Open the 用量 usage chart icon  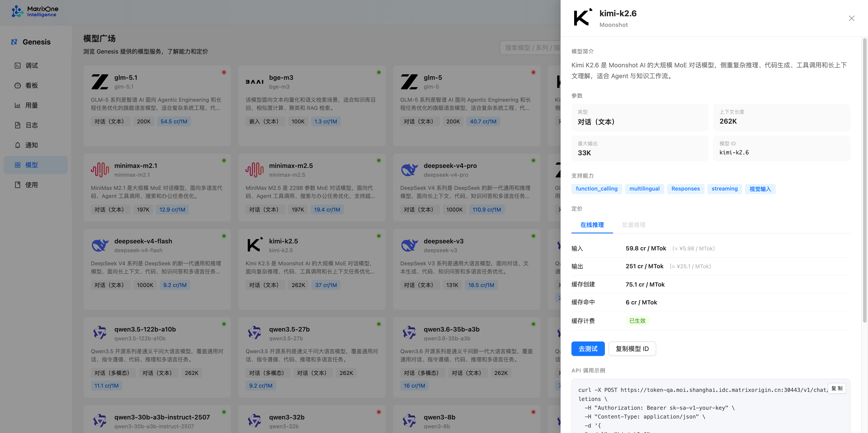(x=18, y=105)
